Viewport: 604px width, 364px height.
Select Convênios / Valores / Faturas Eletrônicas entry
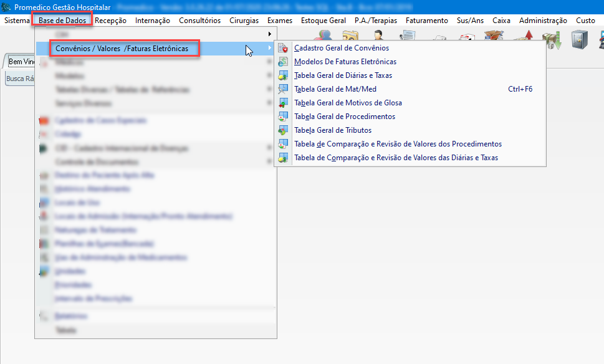(x=156, y=49)
